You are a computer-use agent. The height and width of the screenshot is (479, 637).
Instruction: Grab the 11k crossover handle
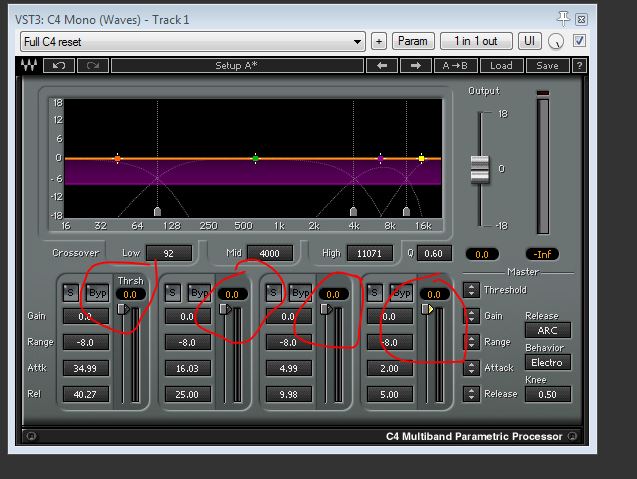coord(406,211)
